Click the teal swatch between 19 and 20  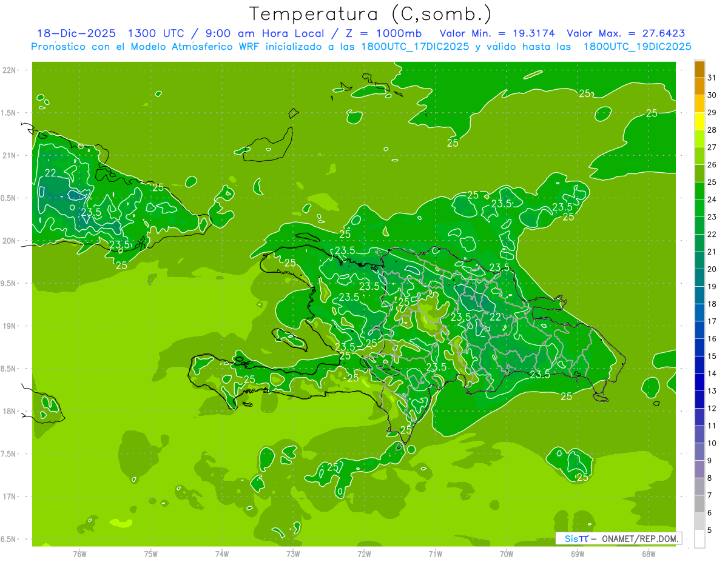click(699, 278)
